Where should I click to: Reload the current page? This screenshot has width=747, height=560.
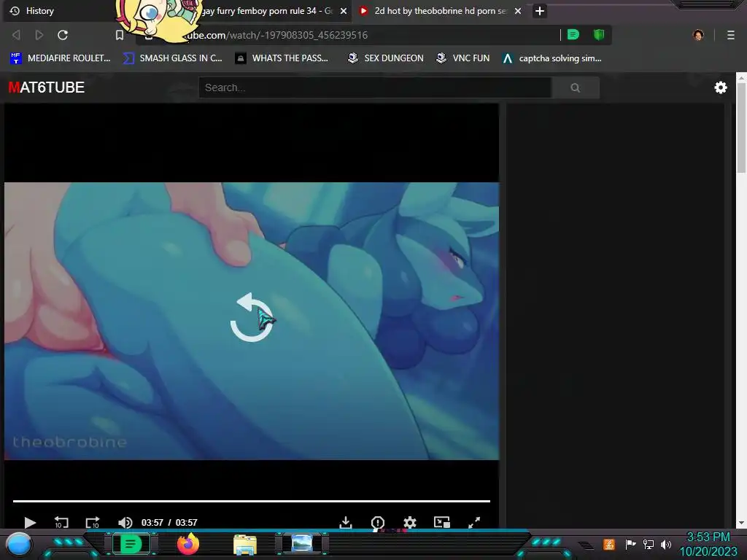63,35
